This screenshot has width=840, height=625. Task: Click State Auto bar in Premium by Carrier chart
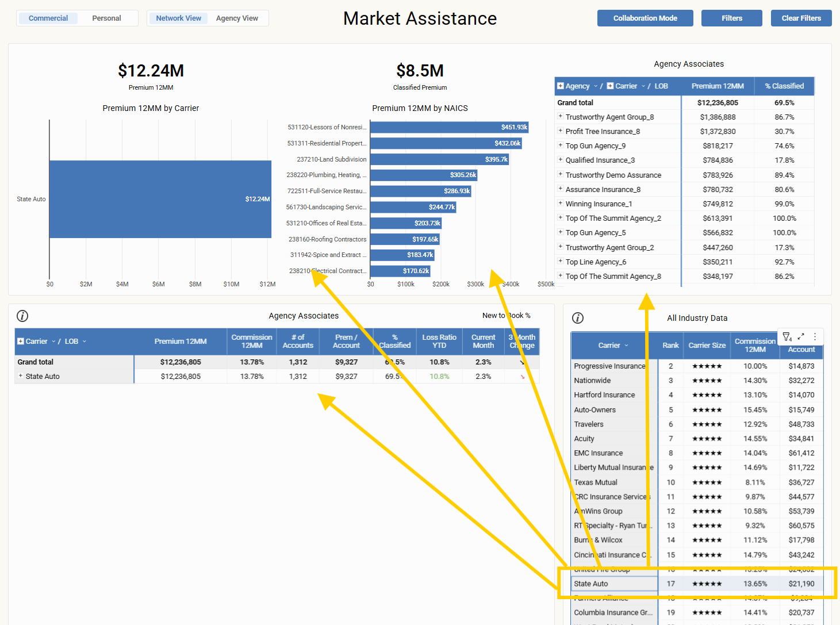pos(160,199)
